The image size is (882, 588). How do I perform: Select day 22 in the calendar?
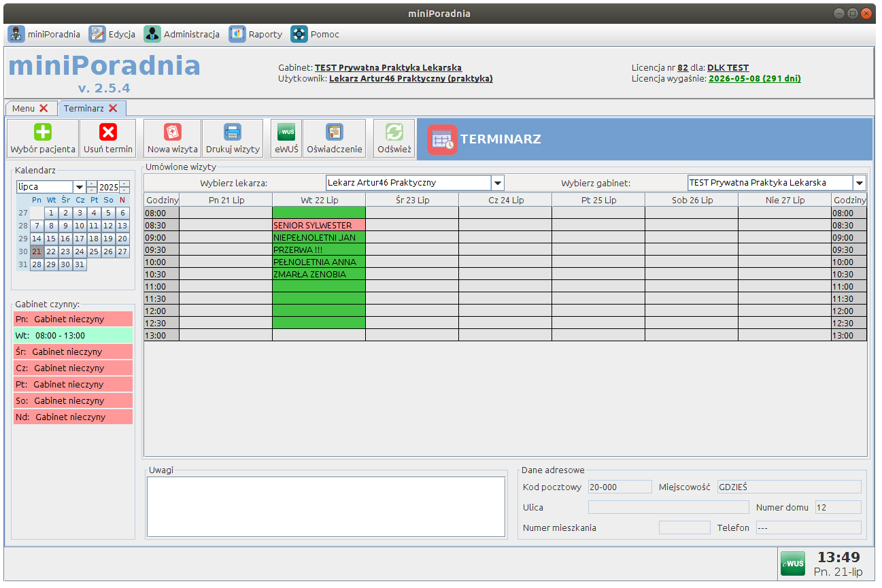pos(51,252)
